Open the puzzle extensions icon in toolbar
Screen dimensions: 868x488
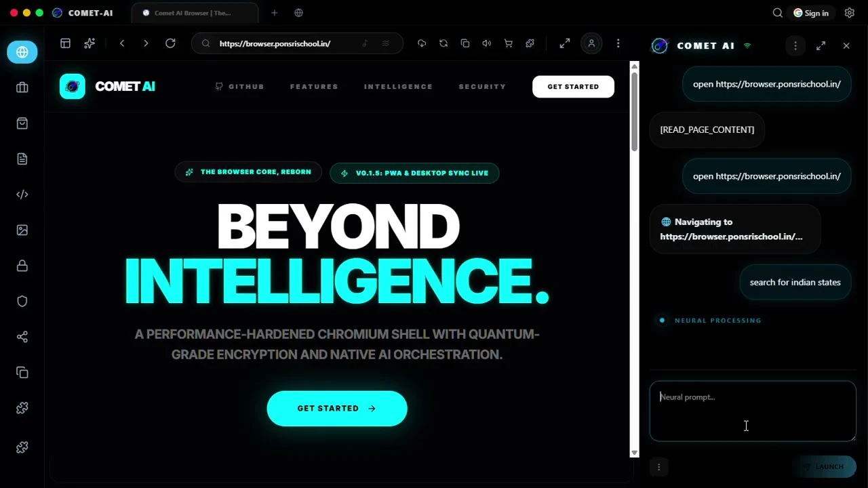pos(530,43)
